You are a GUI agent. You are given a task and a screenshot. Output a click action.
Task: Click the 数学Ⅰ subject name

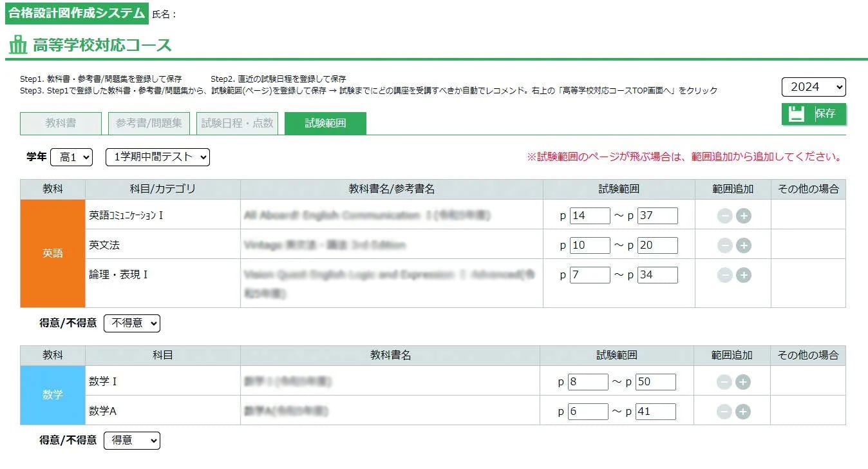(x=103, y=382)
